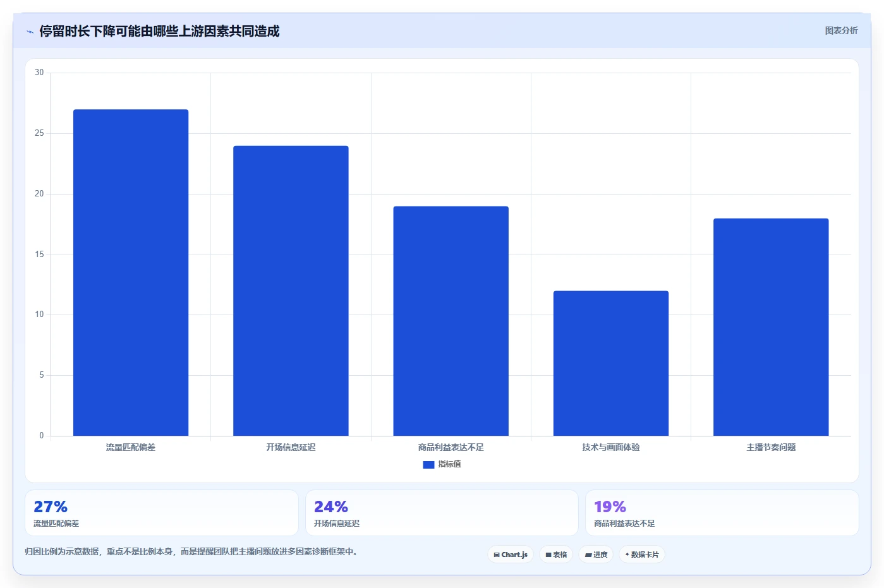This screenshot has height=588, width=884.
Task: Click the lightning icon beside the title
Action: tap(30, 32)
